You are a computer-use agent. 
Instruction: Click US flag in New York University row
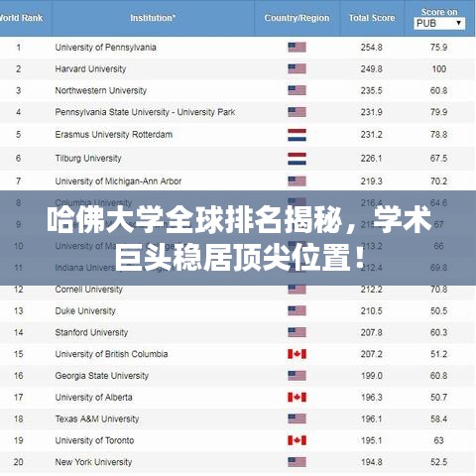(x=297, y=462)
